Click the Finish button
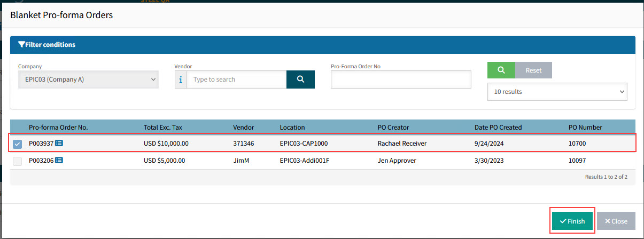Screen dimensions: 644x239 pos(572,221)
